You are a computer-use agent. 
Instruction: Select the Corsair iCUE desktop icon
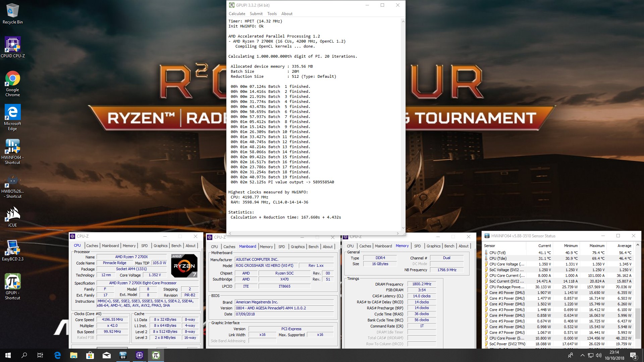point(13,217)
